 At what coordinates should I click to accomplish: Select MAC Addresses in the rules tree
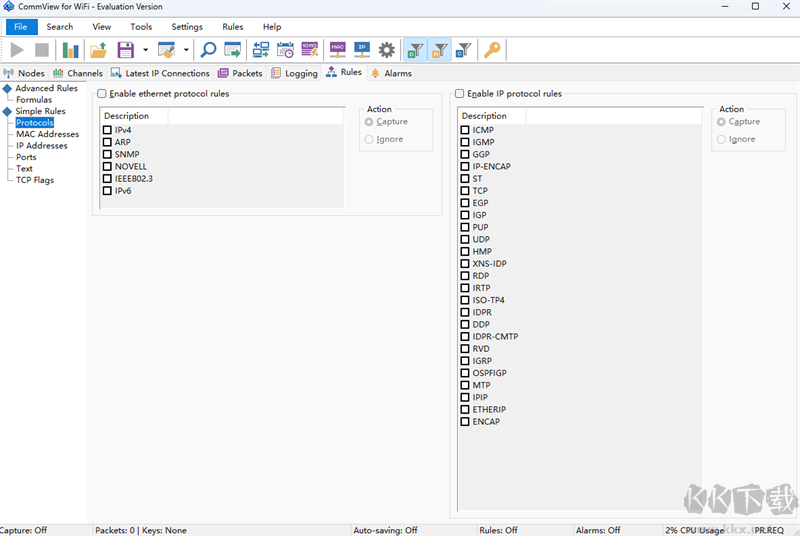point(47,134)
